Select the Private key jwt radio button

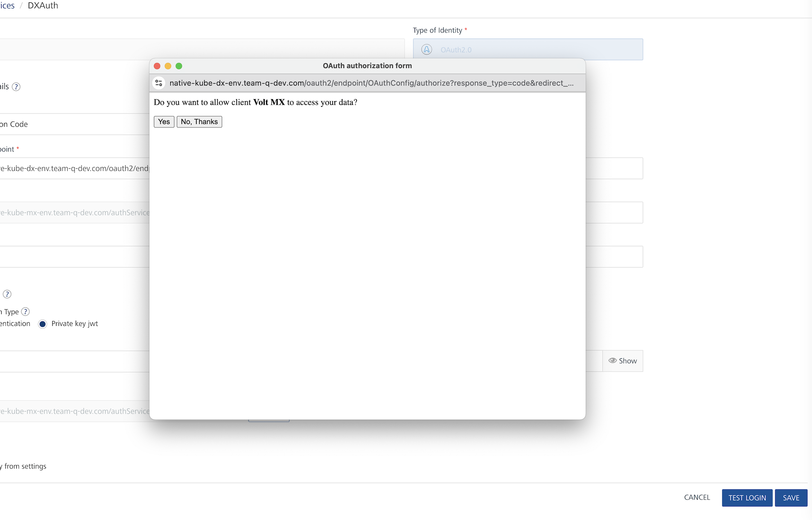[x=43, y=324]
